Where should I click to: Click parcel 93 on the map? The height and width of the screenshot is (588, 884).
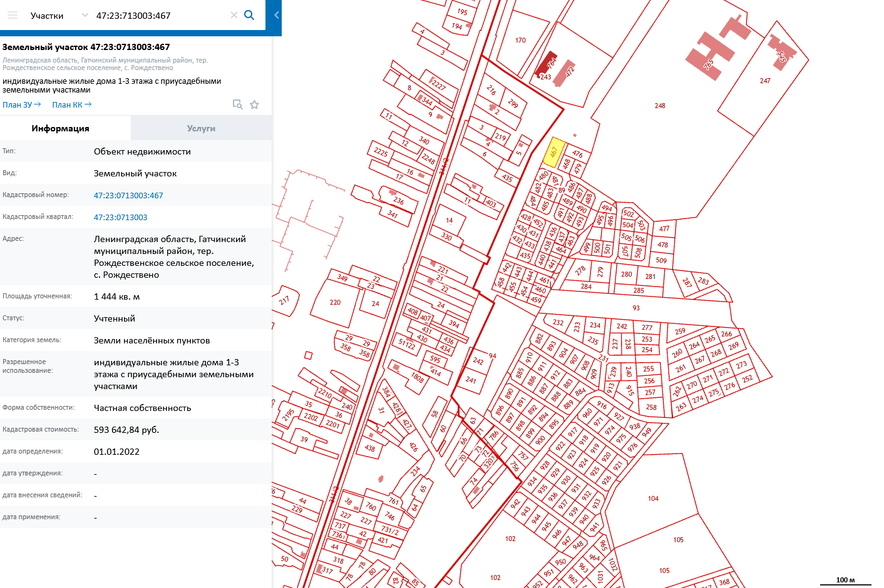tap(636, 308)
